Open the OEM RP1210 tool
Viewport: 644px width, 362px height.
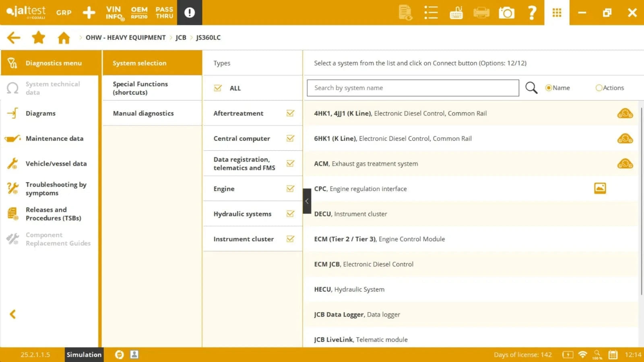[139, 13]
